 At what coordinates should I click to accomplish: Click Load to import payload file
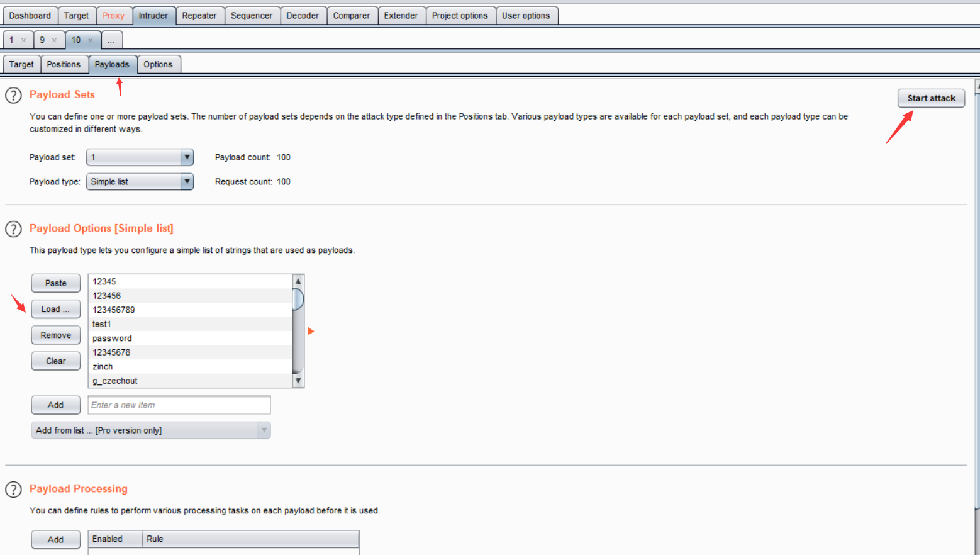[55, 309]
